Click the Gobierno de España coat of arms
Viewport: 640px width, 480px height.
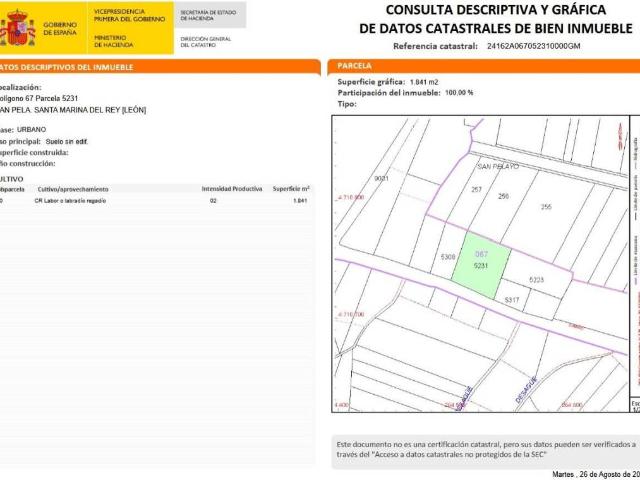18,28
